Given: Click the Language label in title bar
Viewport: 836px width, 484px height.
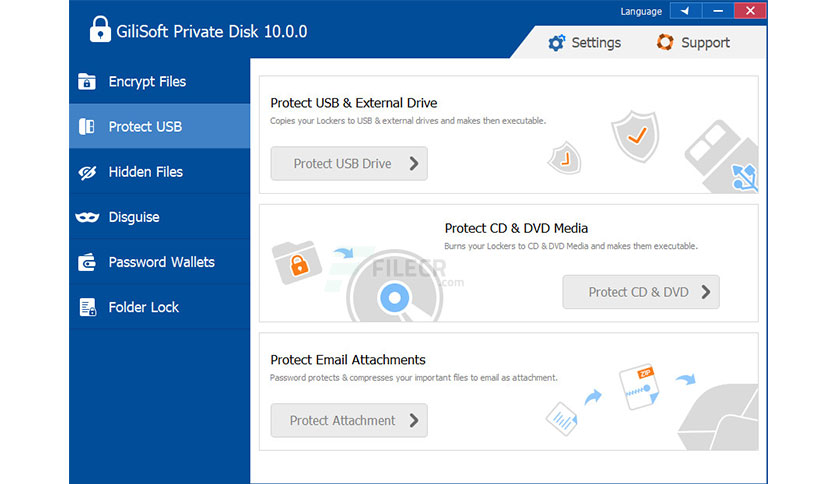Looking at the screenshot, I should tap(641, 11).
